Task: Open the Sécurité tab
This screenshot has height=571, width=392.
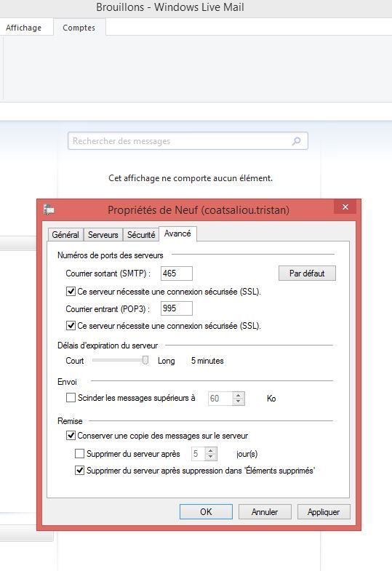Action: tap(141, 235)
